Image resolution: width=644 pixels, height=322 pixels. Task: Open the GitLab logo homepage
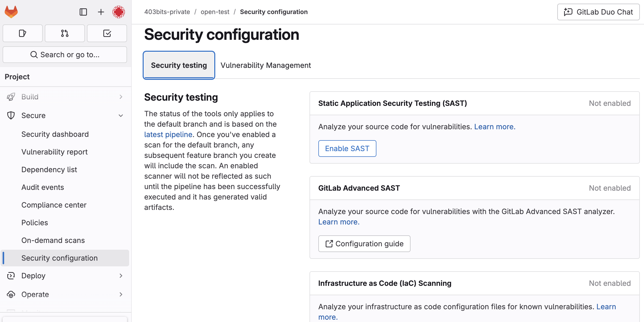tap(11, 12)
